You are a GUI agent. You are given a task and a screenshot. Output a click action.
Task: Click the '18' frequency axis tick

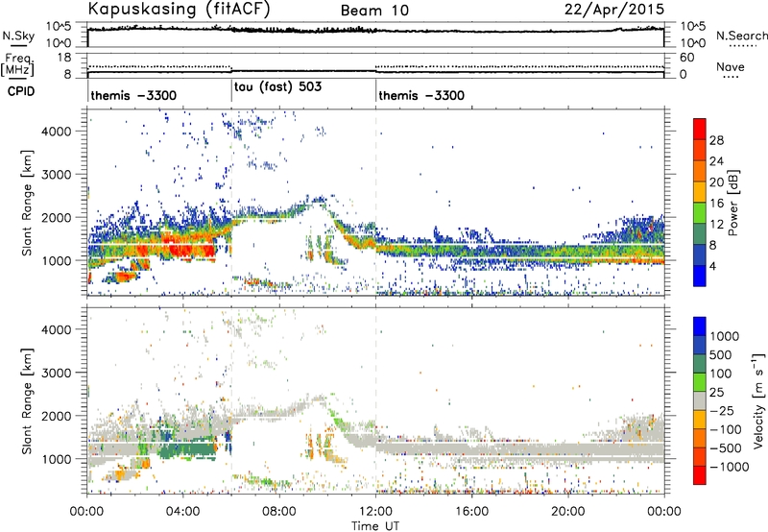click(64, 57)
